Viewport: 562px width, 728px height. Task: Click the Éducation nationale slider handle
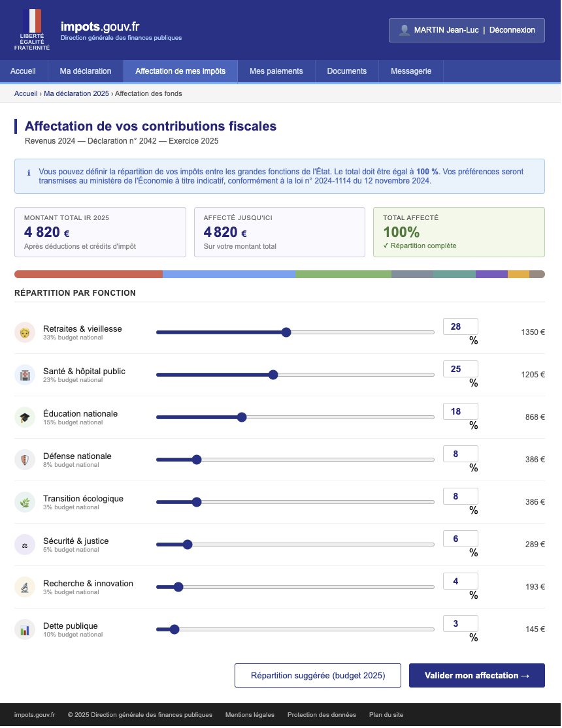pos(242,417)
